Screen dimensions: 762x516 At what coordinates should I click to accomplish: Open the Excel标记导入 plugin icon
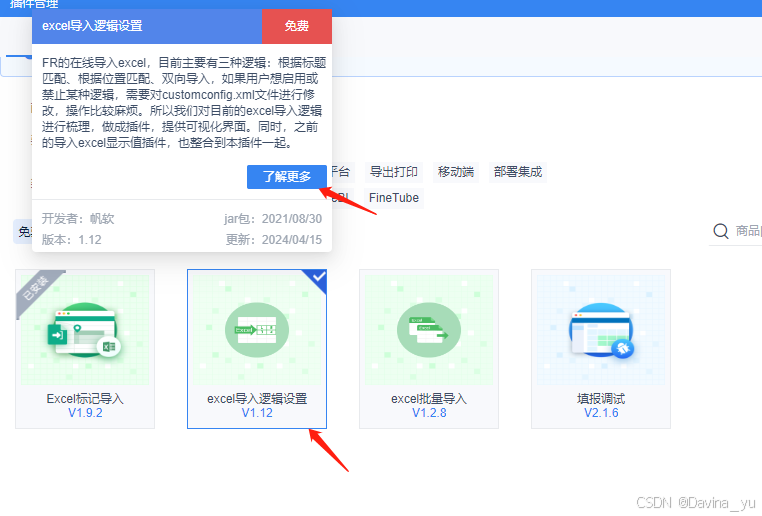point(85,330)
